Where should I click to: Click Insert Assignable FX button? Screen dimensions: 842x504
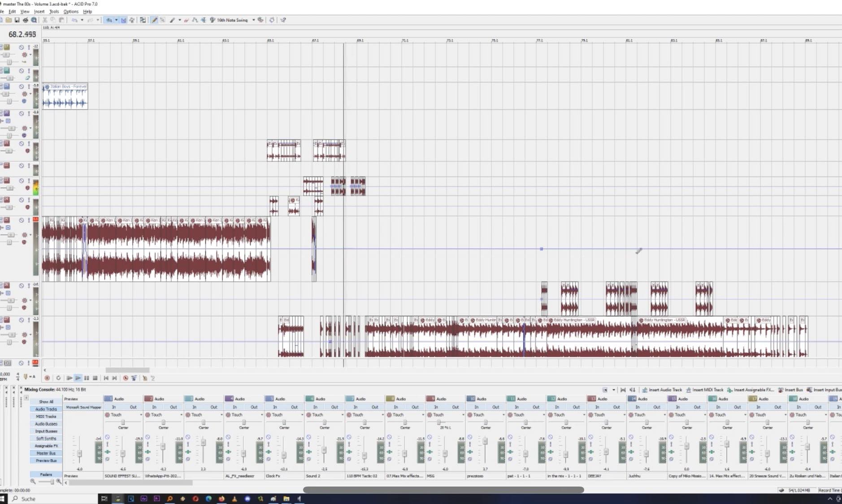751,390
